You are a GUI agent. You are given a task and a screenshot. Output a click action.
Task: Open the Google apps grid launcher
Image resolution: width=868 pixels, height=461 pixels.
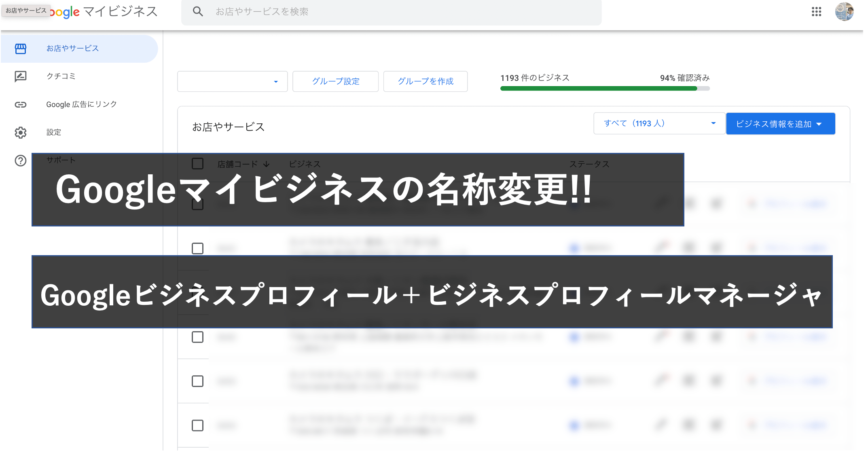coord(817,12)
